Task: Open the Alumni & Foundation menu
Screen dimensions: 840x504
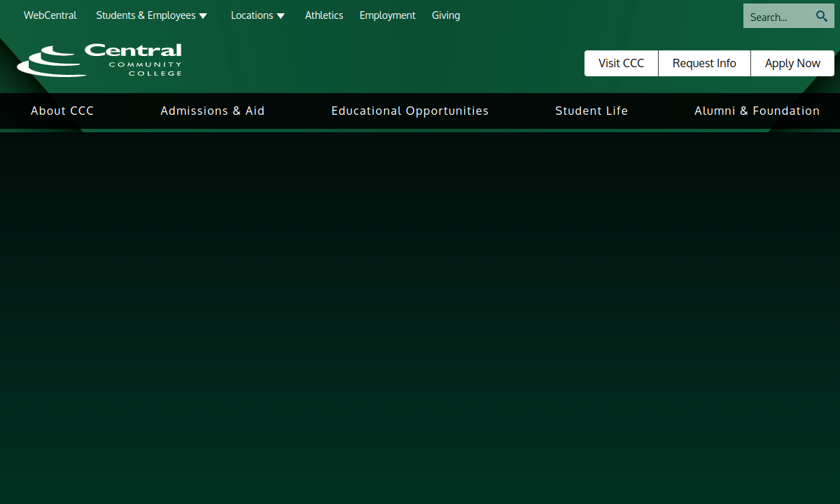Action: pyautogui.click(x=757, y=111)
